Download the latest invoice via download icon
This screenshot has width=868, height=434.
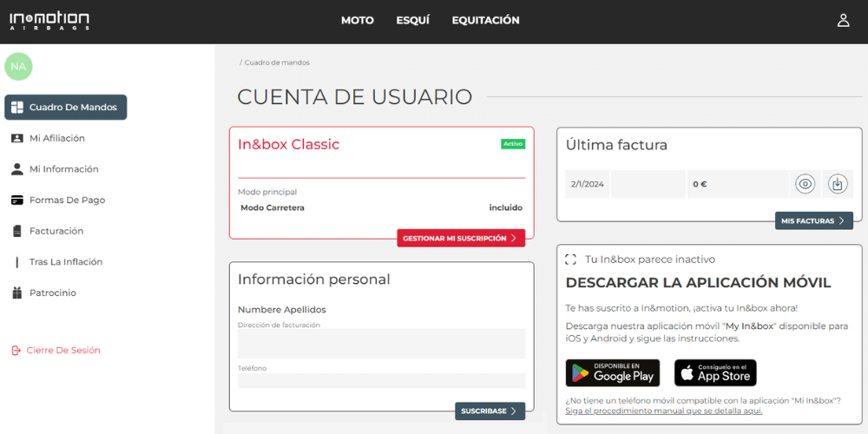point(837,184)
